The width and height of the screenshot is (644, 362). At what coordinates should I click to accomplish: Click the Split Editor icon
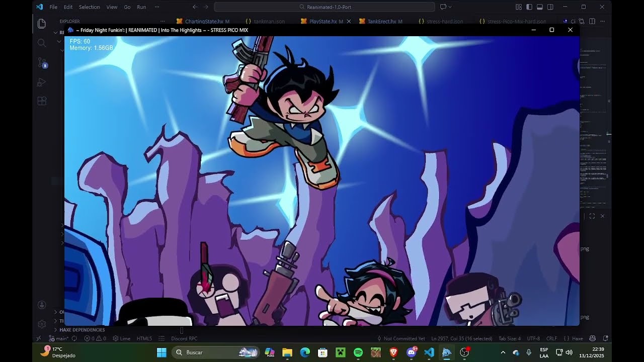pyautogui.click(x=592, y=22)
